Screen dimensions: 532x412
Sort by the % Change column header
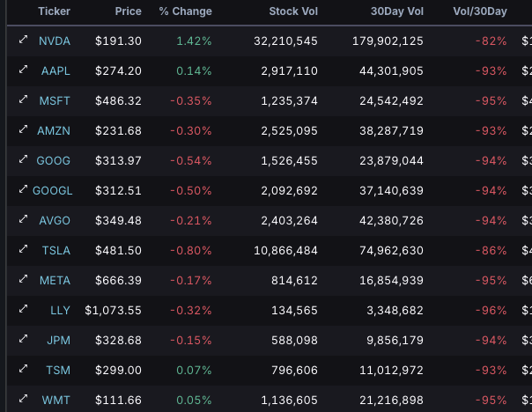tap(185, 11)
